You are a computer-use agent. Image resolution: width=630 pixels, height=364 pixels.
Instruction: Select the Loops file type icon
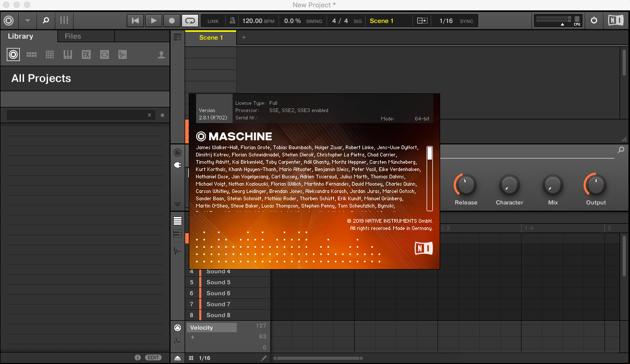pos(104,54)
